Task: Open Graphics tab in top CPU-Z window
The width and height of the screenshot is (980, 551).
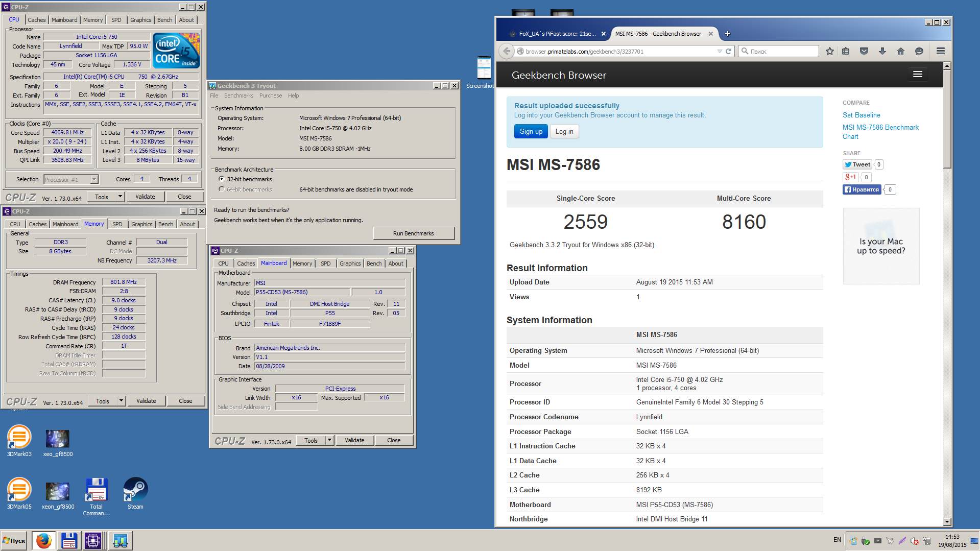Action: click(140, 20)
